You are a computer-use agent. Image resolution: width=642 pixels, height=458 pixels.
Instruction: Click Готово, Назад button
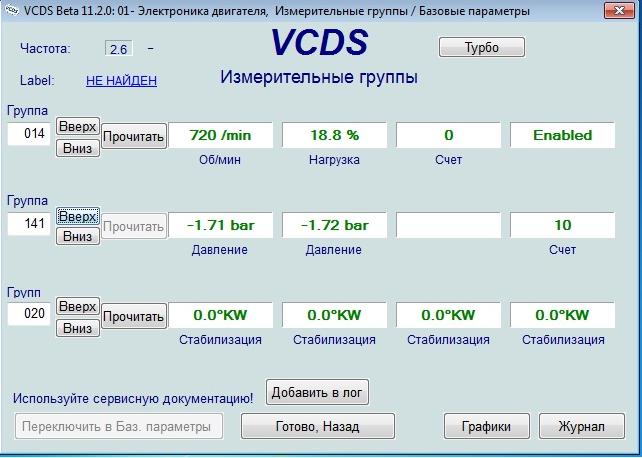[315, 426]
